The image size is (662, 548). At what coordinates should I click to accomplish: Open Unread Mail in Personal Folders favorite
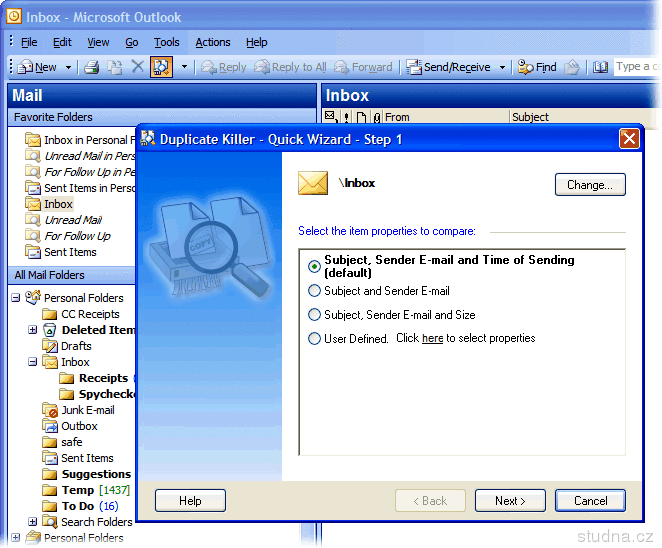pyautogui.click(x=80, y=156)
